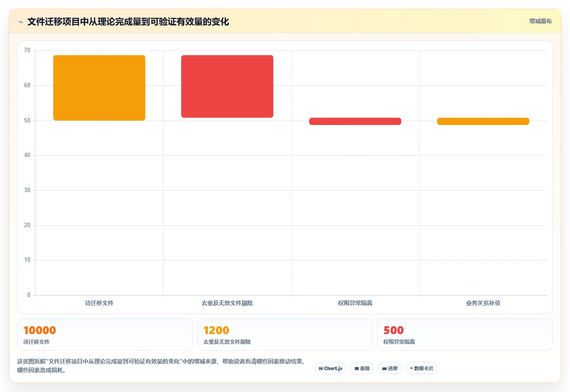
Task: Click the Chart.js tag chip
Action: point(330,368)
